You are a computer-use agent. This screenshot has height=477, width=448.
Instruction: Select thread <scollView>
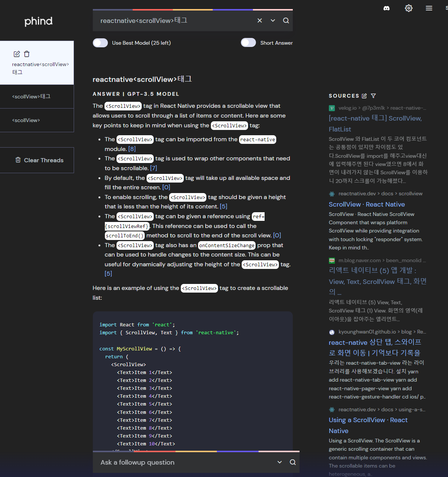37,120
